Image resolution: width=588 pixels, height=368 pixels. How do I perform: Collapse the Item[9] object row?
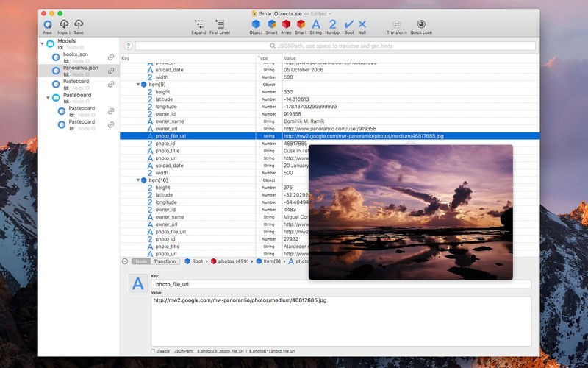[x=138, y=85]
